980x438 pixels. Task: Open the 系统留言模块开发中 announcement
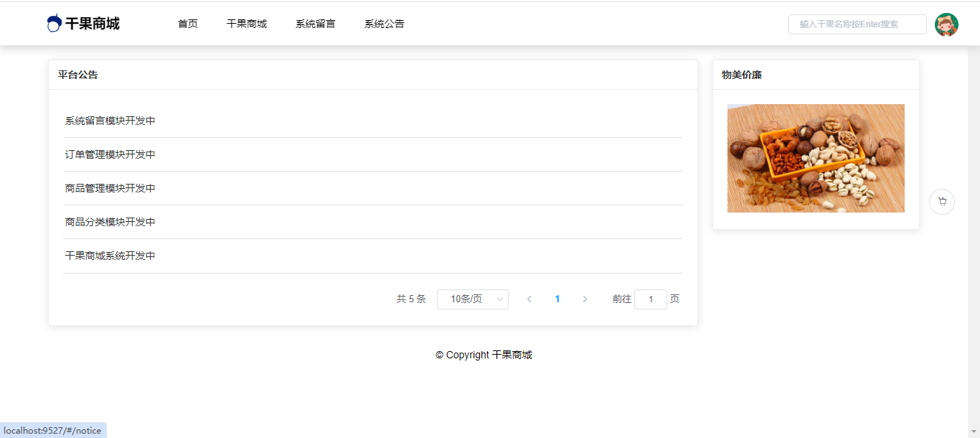point(110,121)
